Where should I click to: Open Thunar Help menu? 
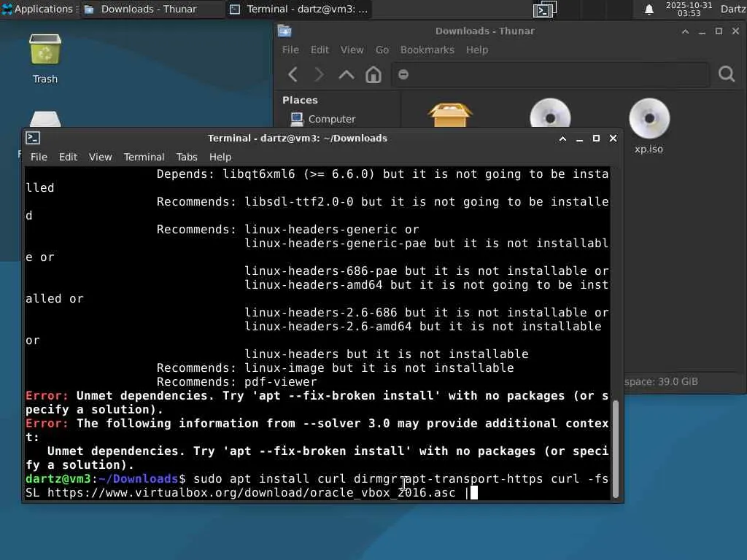click(477, 50)
